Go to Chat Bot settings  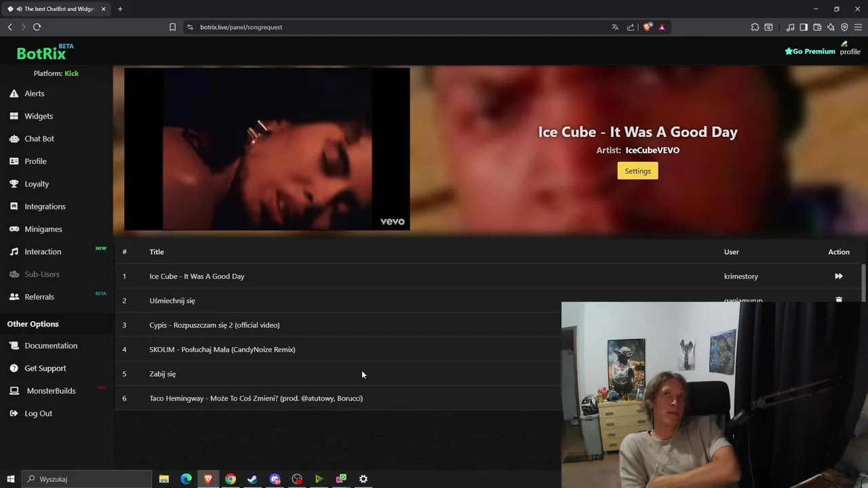coord(39,138)
